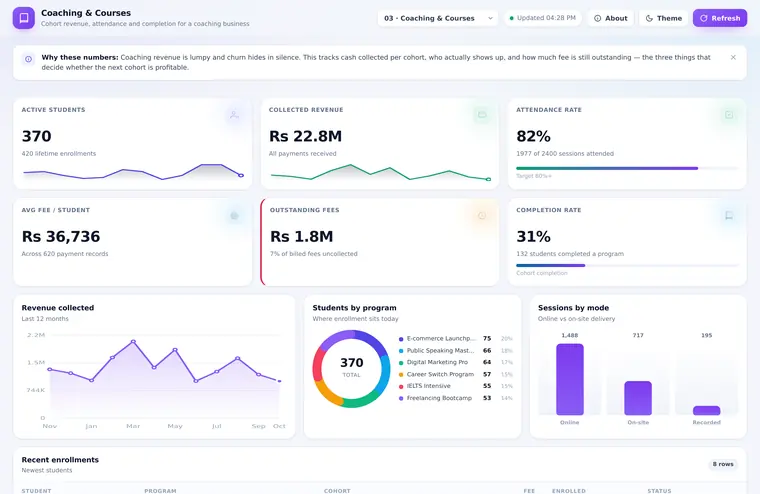Click 7% of billed fees uncollected text
This screenshot has height=494, width=760.
coord(314,254)
